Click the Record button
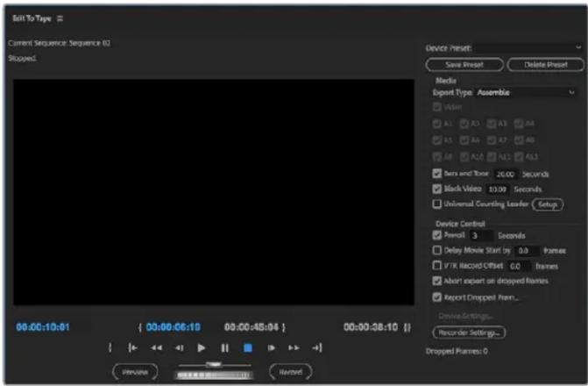 tap(291, 372)
